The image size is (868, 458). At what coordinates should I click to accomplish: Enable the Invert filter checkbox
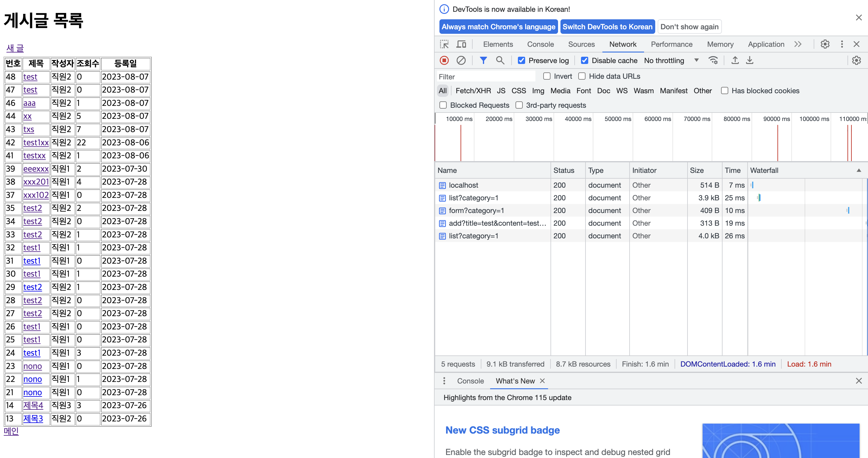click(x=547, y=76)
